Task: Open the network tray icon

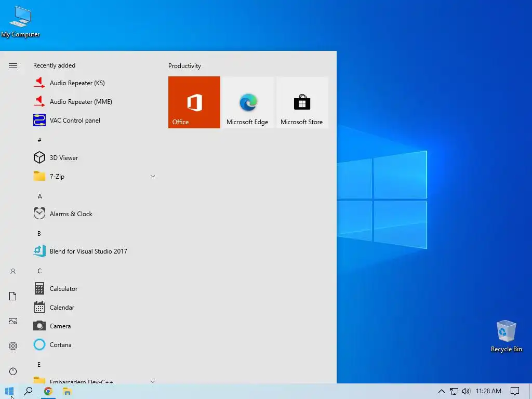Action: click(x=454, y=391)
